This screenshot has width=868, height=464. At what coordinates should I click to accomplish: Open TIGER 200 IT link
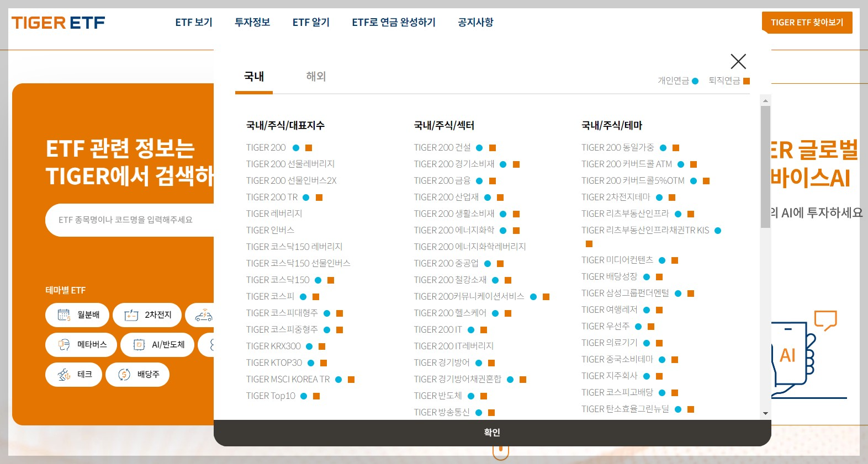pos(438,330)
